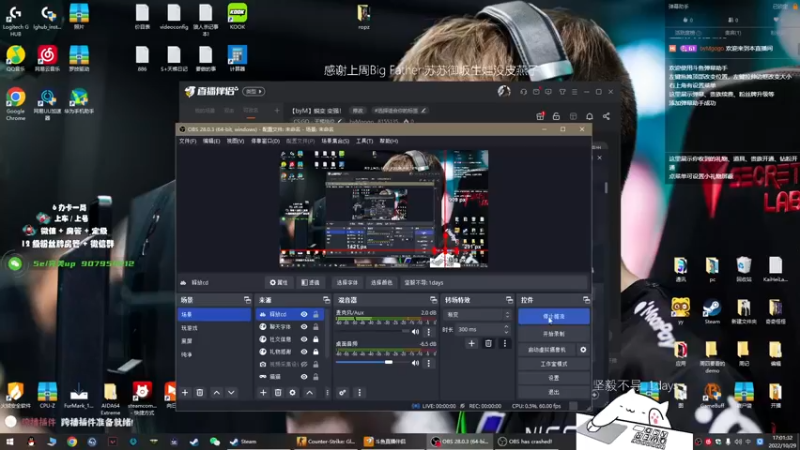Image resolution: width=800 pixels, height=450 pixels.
Task: Show the hidden camera-icon video capture source
Action: (x=304, y=364)
